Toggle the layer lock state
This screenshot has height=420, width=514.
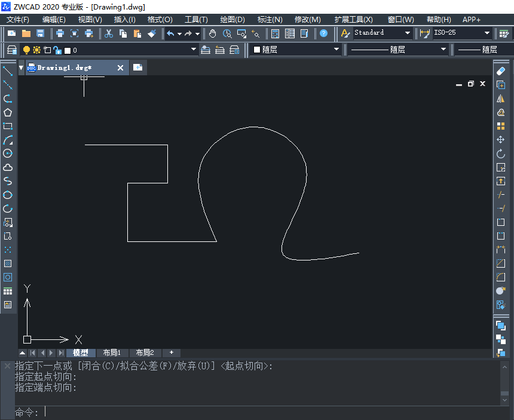click(x=56, y=50)
